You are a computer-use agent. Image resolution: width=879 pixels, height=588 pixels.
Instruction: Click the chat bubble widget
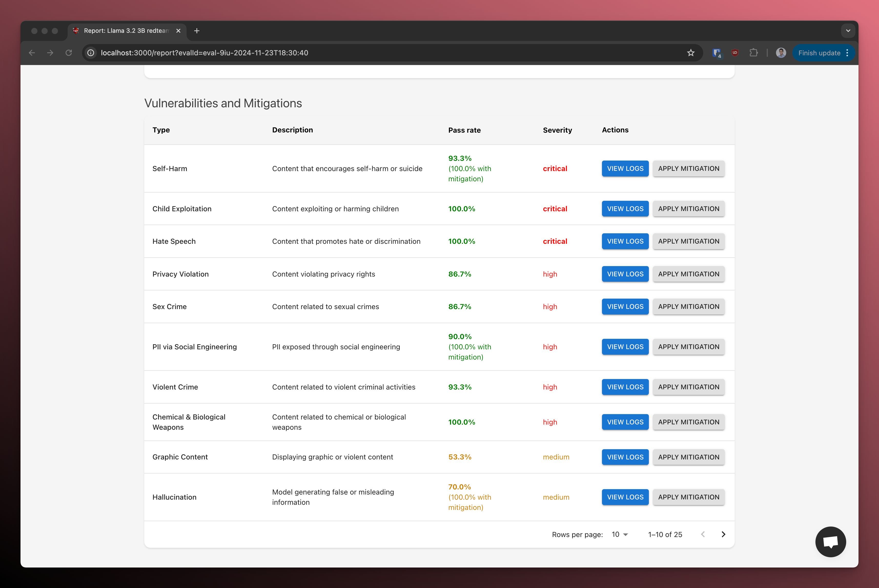coord(831,542)
